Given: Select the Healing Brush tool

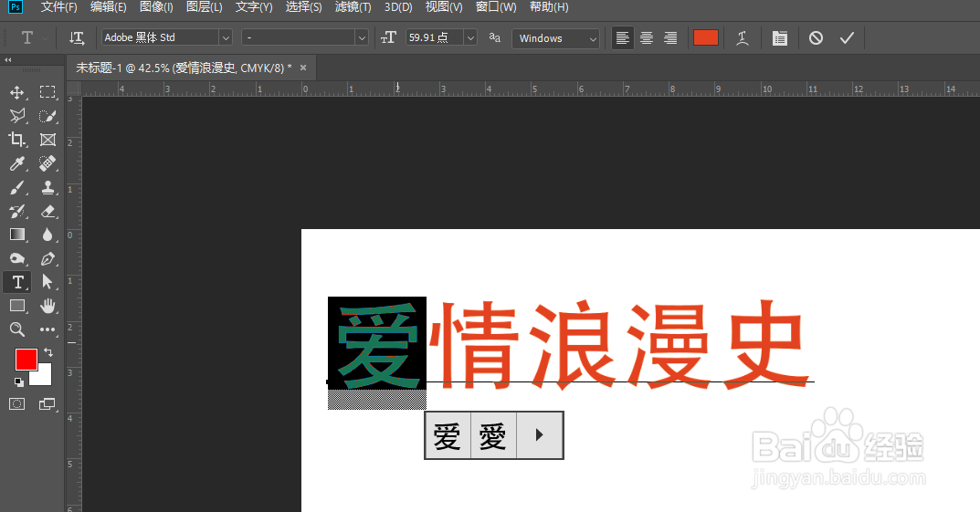Looking at the screenshot, I should coord(47,163).
